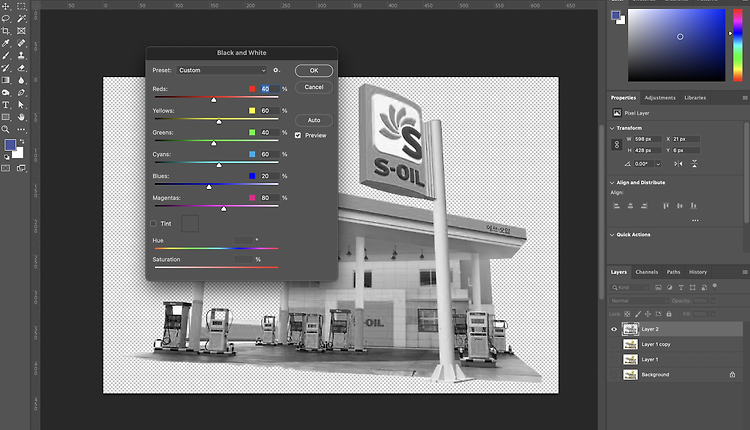
Task: Switch to the Adjustments tab
Action: pyautogui.click(x=660, y=98)
